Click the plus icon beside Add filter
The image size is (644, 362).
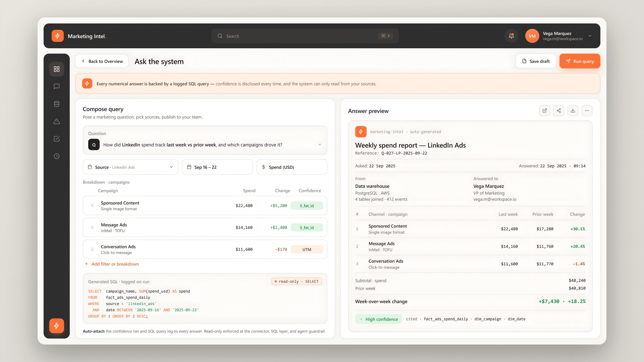click(87, 264)
